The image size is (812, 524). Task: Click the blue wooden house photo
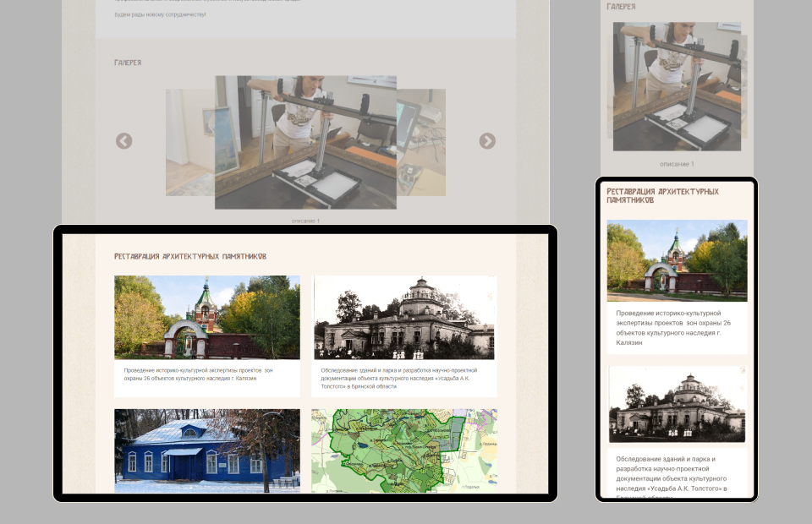(x=207, y=450)
